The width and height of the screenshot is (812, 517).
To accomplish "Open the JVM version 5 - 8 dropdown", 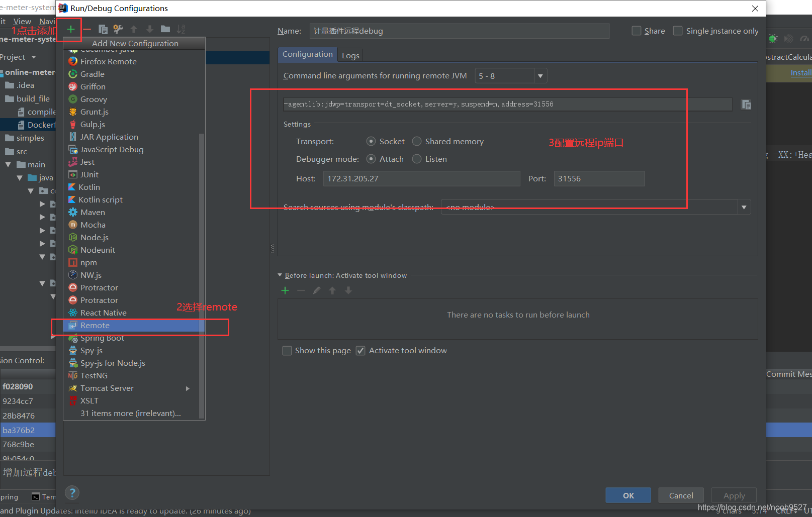I will 540,76.
